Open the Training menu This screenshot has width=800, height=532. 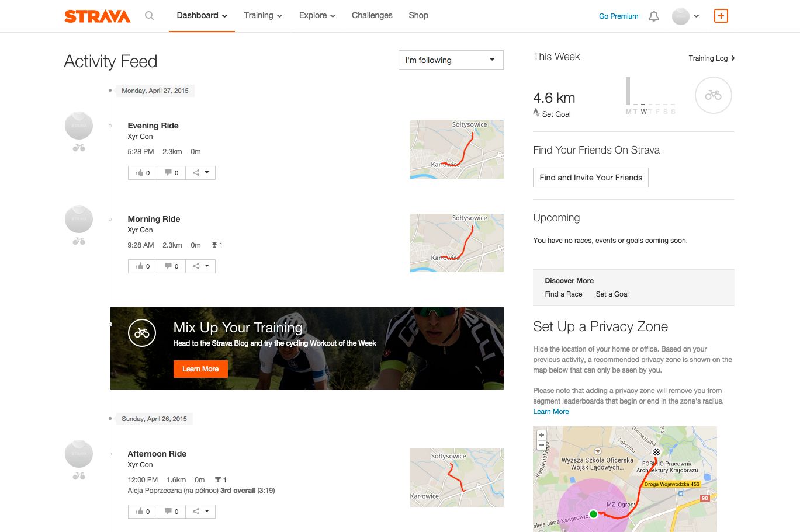pyautogui.click(x=263, y=16)
